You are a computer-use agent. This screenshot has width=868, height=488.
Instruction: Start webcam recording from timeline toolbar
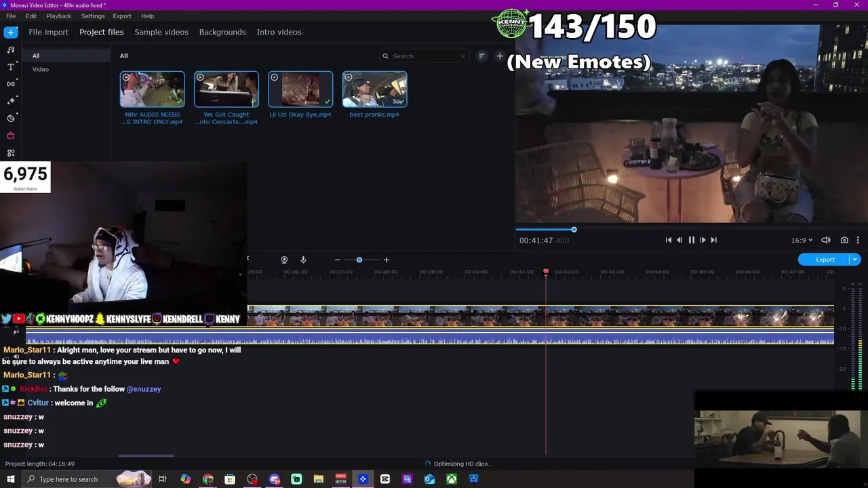(x=284, y=260)
